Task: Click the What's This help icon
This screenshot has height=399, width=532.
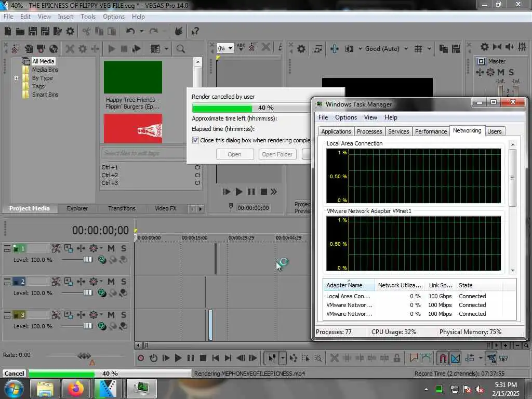Action: (195, 32)
